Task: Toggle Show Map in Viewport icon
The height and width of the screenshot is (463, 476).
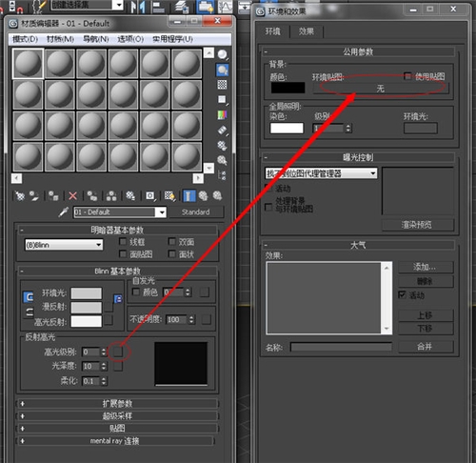Action: (x=169, y=196)
